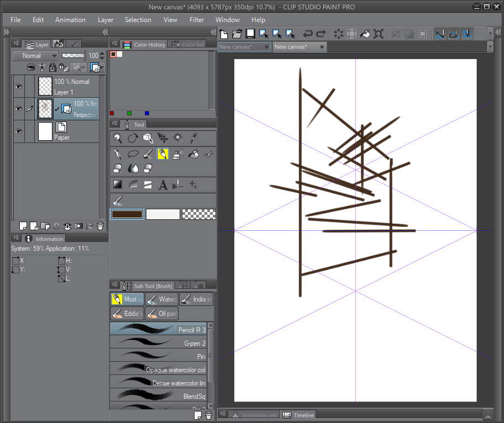
Task: Click the Undo arrow in the command bar
Action: point(308,34)
